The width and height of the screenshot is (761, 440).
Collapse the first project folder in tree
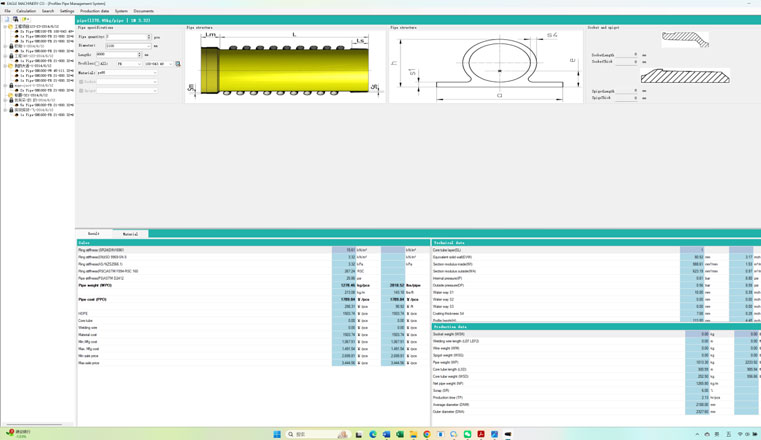pyautogui.click(x=5, y=27)
